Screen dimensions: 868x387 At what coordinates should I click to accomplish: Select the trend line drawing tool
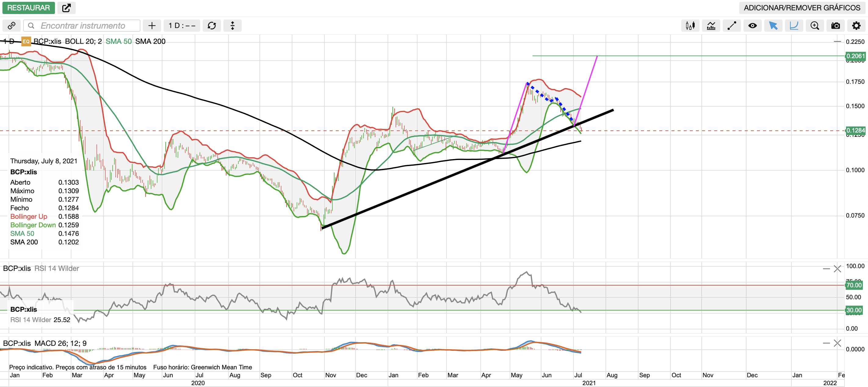732,26
